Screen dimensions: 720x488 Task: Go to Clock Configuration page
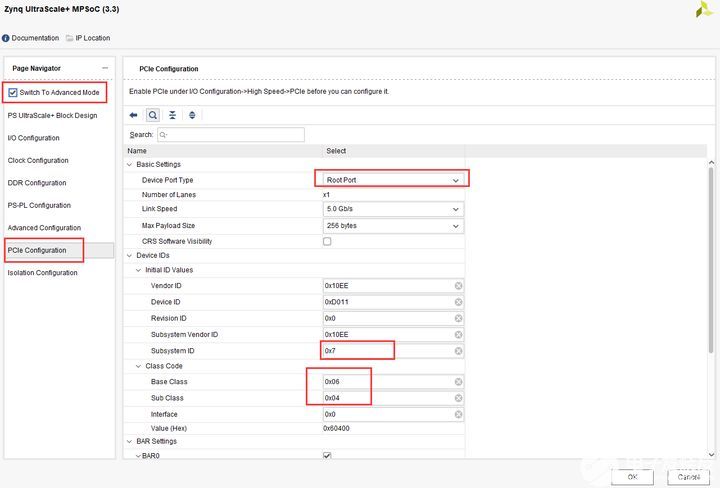pos(38,160)
